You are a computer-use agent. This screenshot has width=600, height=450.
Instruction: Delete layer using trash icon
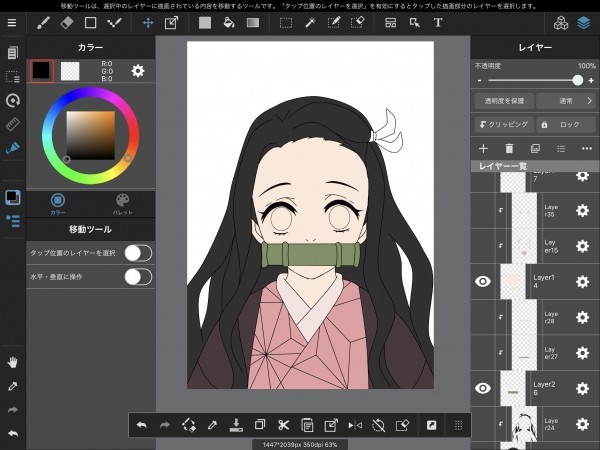[509, 148]
